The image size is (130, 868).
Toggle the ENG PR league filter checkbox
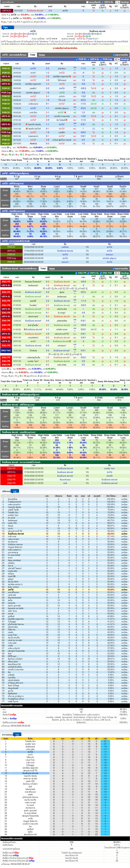click(x=76, y=273)
